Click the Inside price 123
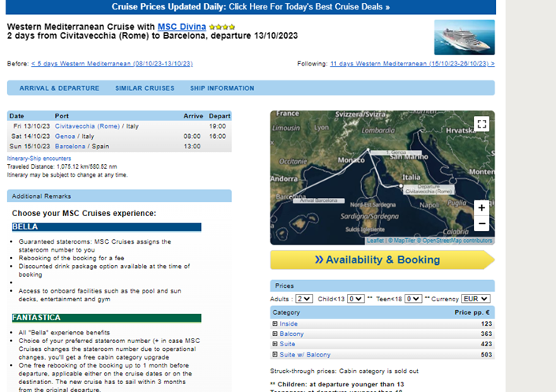Screen dimensions: 556x392 pyautogui.click(x=486, y=323)
